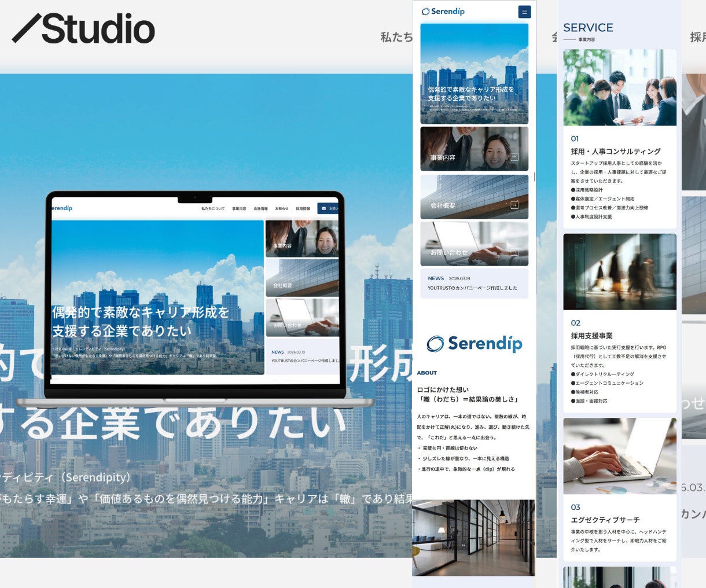Image resolution: width=706 pixels, height=588 pixels.
Task: Open the お問い合わせ card in the mobile mockup
Action: tap(475, 244)
